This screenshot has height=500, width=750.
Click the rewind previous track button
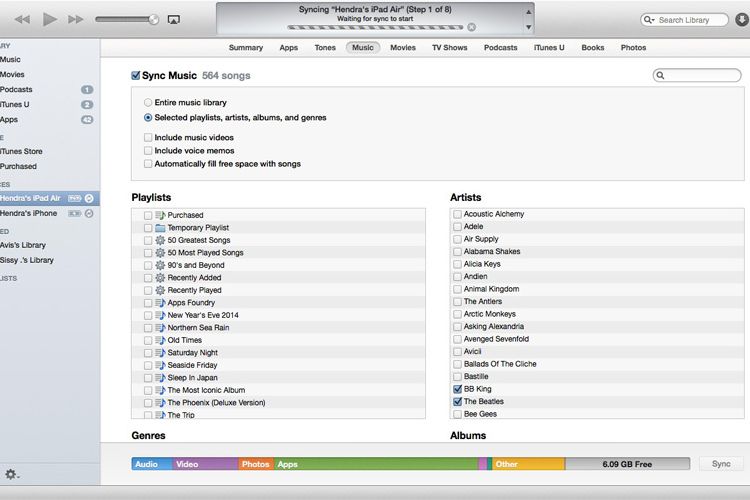[x=22, y=20]
